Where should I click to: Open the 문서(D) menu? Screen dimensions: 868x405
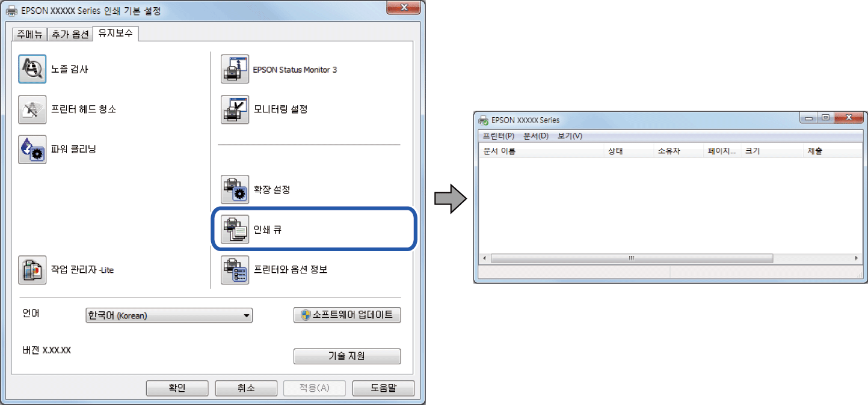tap(536, 136)
